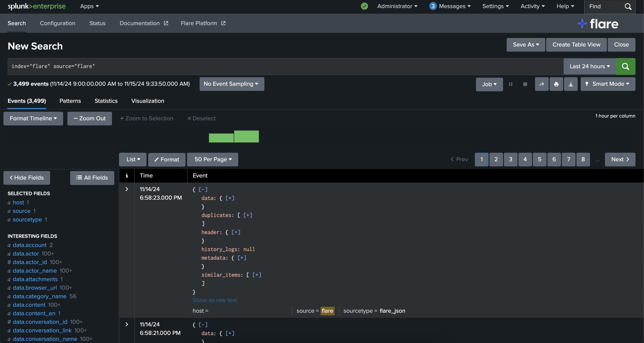The width and height of the screenshot is (644, 343).
Task: Open the Job dropdown
Action: [x=489, y=84]
